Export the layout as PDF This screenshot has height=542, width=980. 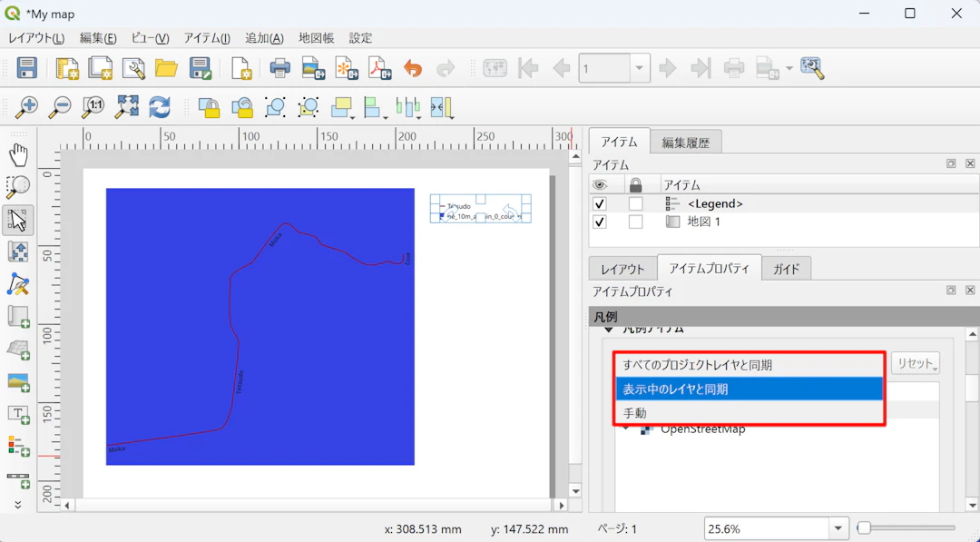(x=379, y=69)
